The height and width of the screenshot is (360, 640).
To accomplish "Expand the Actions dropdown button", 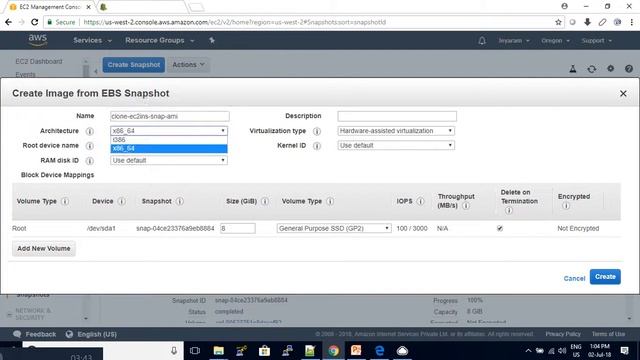I will point(188,65).
